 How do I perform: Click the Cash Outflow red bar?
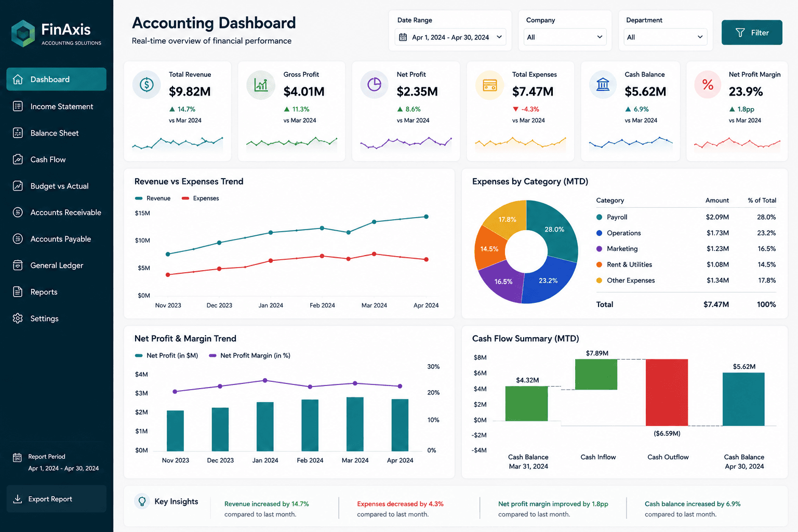point(667,392)
